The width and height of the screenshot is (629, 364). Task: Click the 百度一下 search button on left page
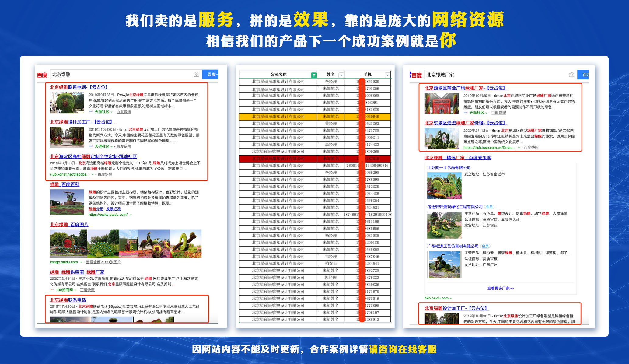[x=211, y=75]
